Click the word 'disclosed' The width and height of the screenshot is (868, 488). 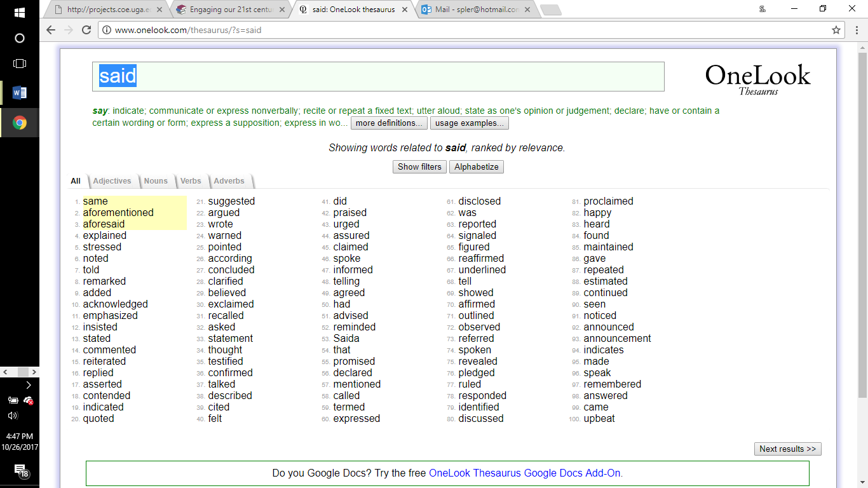point(480,201)
